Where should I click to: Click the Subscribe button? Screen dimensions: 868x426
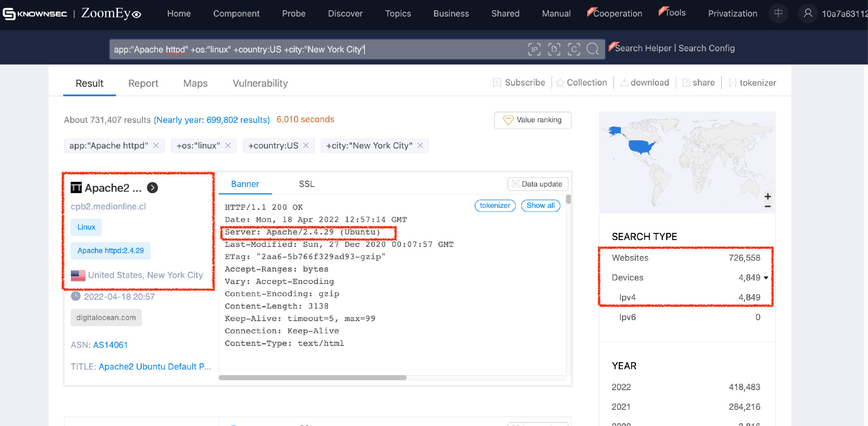[x=519, y=82]
